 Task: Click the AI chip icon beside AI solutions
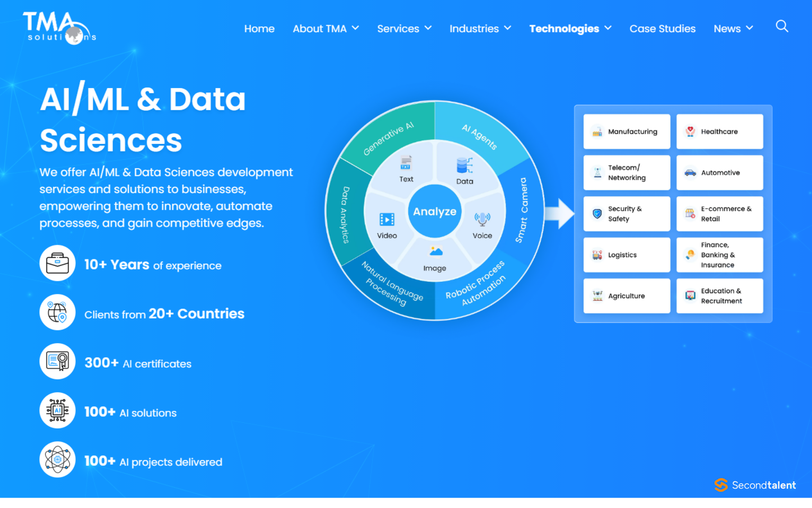[x=57, y=410]
